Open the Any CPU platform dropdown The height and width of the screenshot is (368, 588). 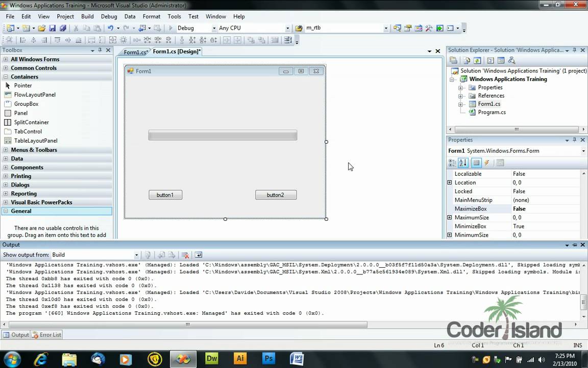pyautogui.click(x=288, y=28)
